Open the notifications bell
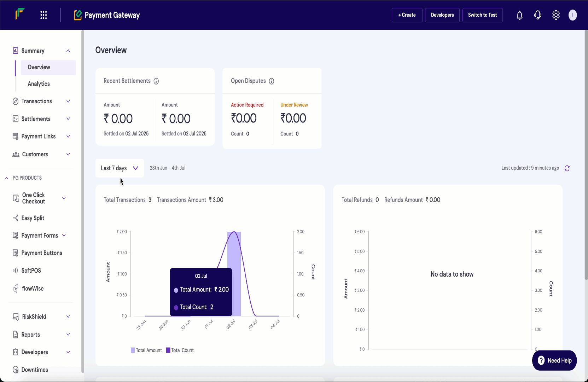Image resolution: width=588 pixels, height=382 pixels. click(x=519, y=15)
